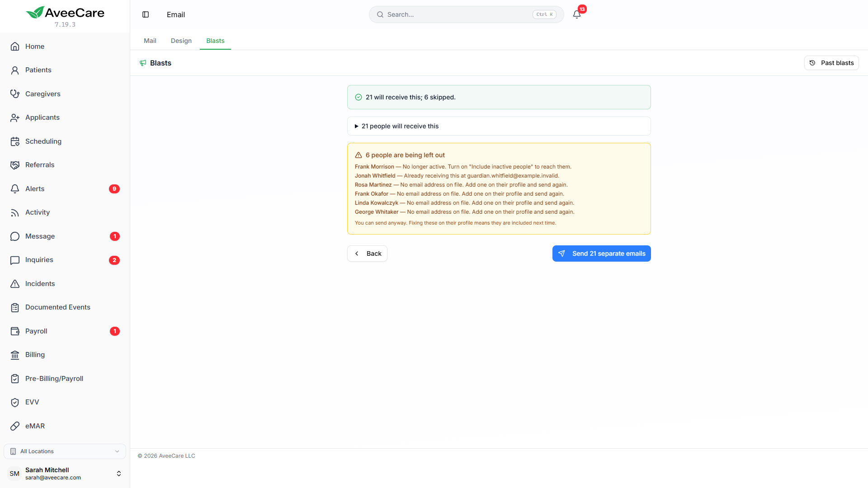The width and height of the screenshot is (868, 488).
Task: Open the eMAR pill icon
Action: coord(15,426)
